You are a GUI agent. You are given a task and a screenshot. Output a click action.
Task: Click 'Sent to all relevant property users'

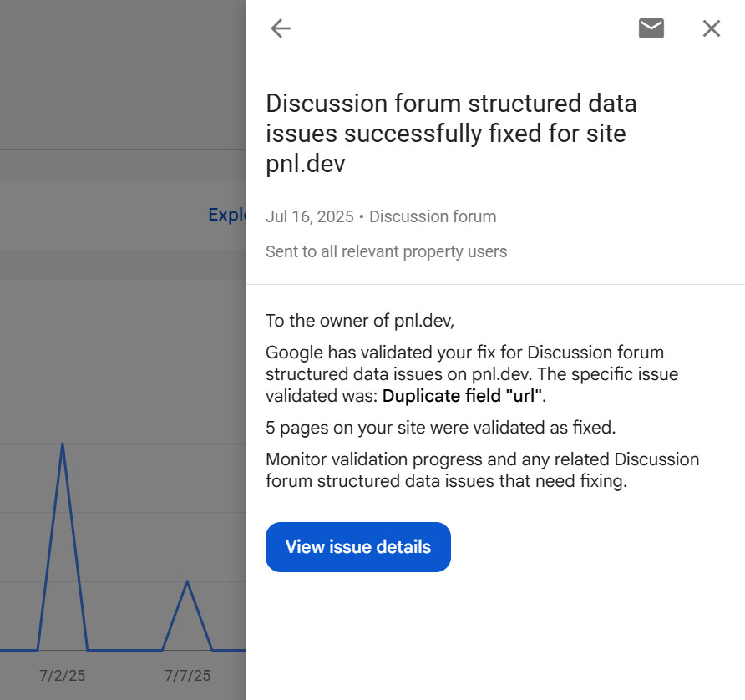point(386,251)
